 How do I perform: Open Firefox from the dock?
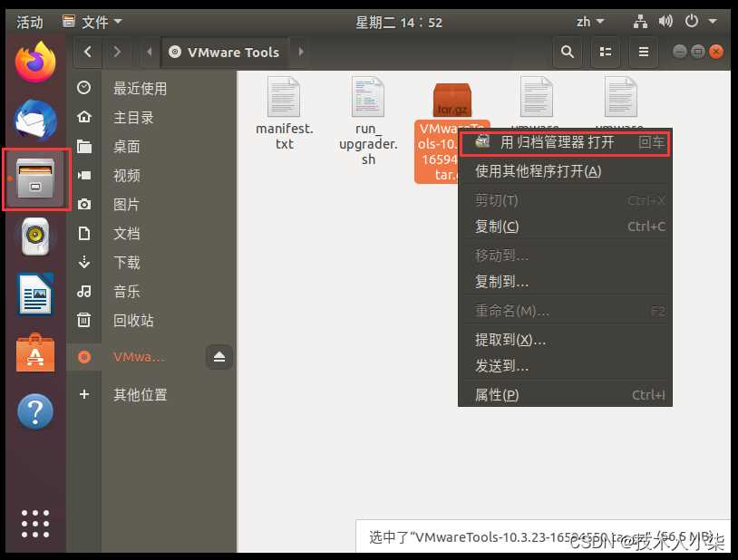point(35,63)
